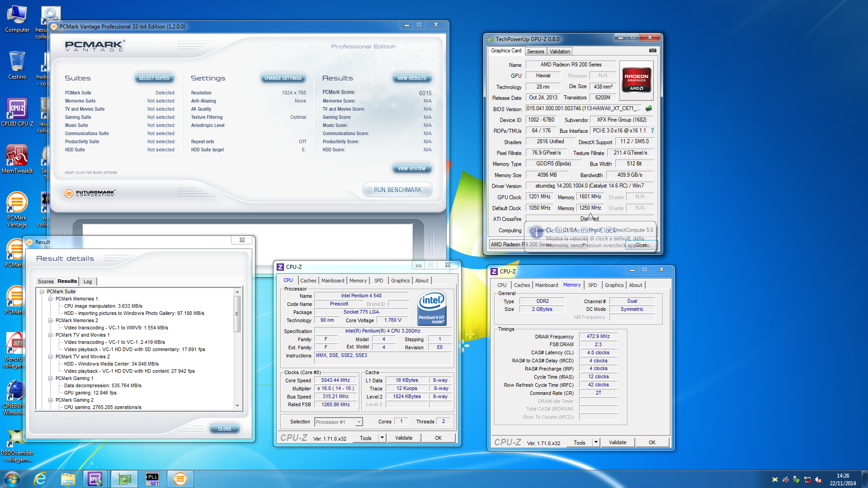This screenshot has height=488, width=868.
Task: Open the Mainboard tab in CPU-Z CPU window
Action: click(x=333, y=281)
